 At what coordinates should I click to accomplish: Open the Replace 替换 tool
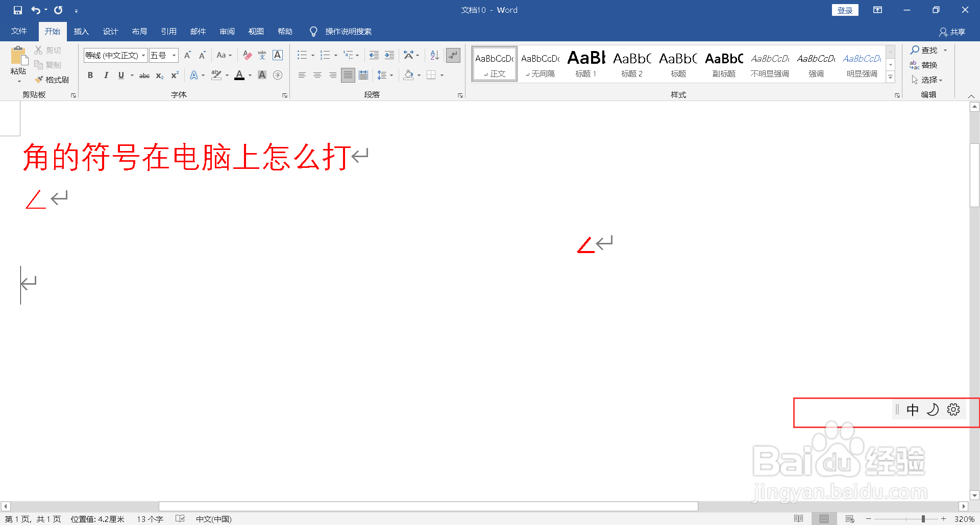[924, 65]
